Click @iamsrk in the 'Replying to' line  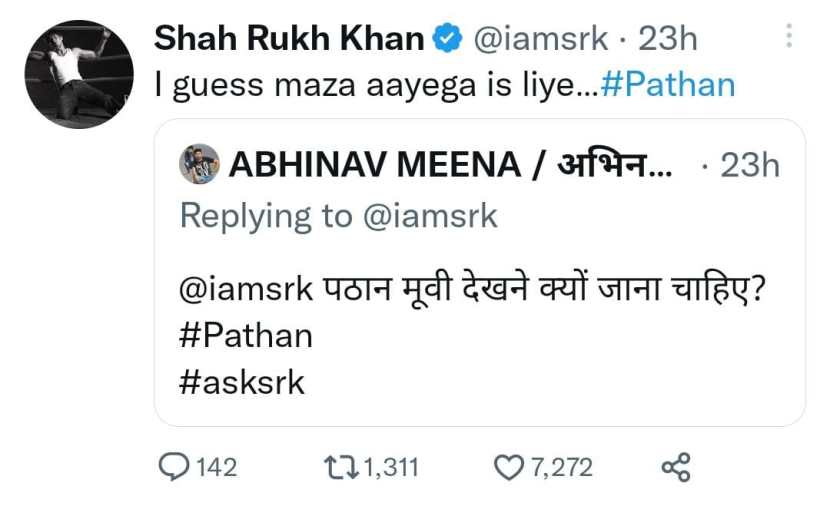coord(432,215)
